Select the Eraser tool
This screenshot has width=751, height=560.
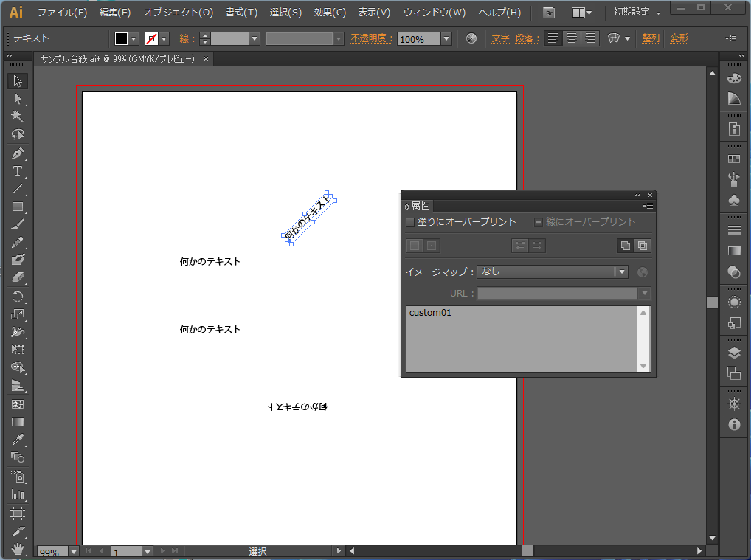point(18,278)
